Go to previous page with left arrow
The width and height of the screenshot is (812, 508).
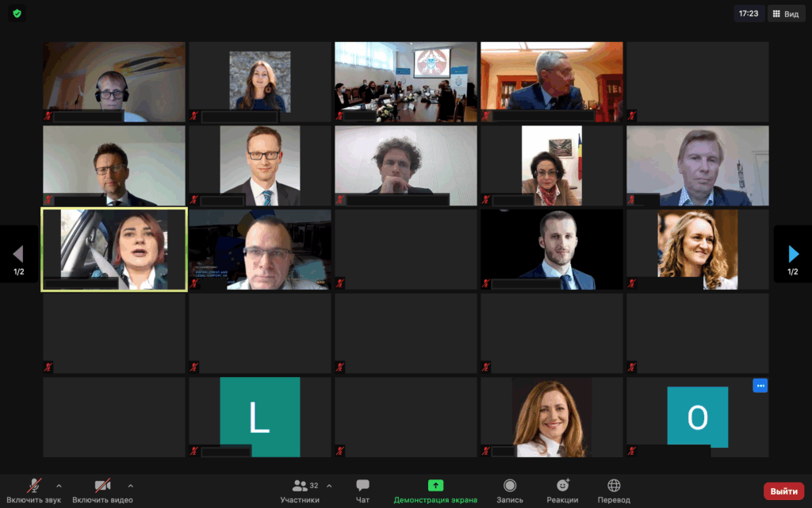click(18, 254)
